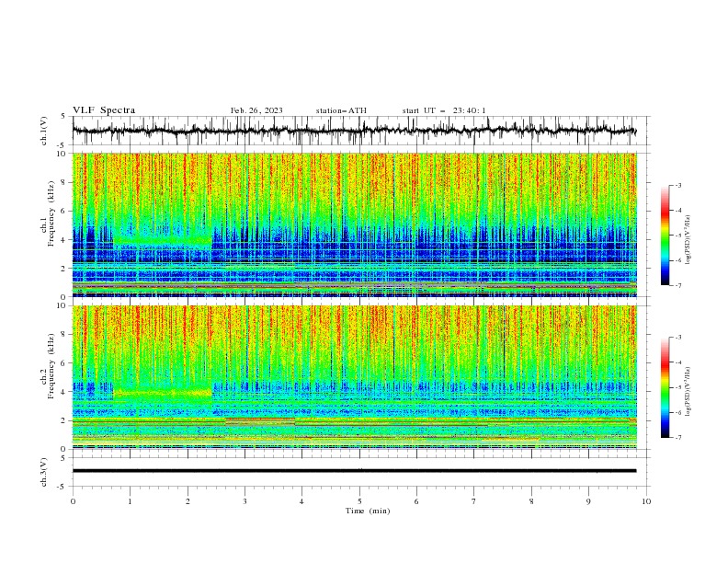728x563 pixels.
Task: Click the "VLF Spectra" plot title
Action: click(104, 110)
